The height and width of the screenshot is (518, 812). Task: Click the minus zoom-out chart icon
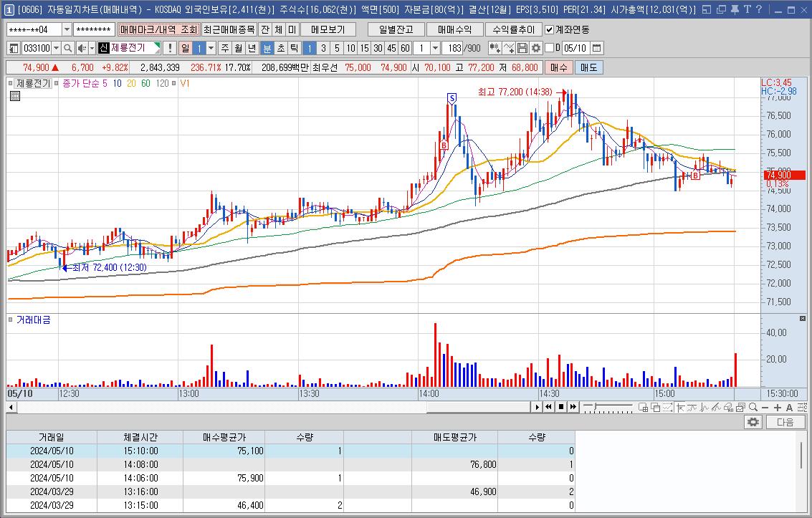pos(765,407)
